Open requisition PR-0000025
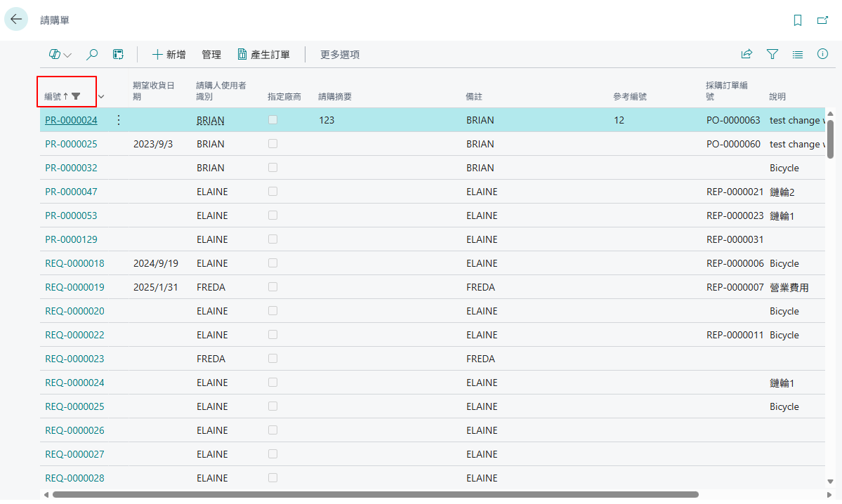842x504 pixels. pyautogui.click(x=71, y=144)
